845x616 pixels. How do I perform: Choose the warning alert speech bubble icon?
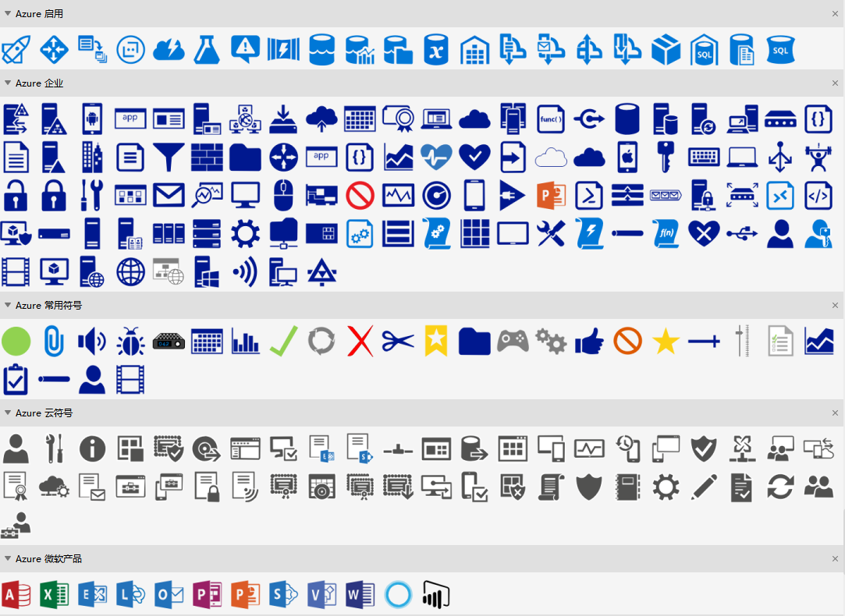245,50
